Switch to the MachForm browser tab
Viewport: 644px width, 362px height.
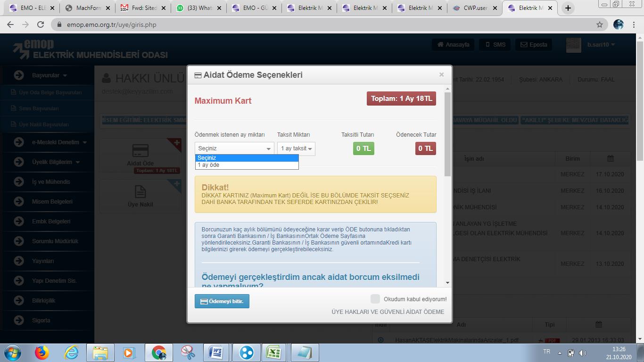point(88,8)
